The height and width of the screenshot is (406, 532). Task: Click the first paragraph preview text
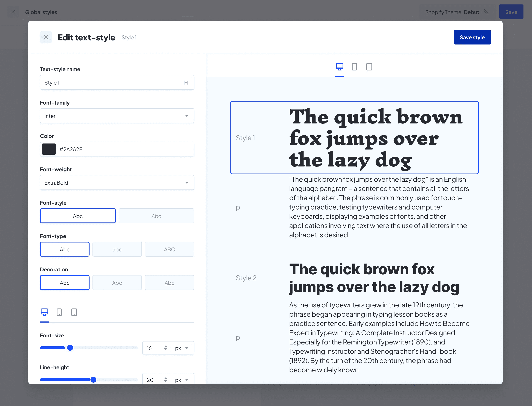coord(379,207)
